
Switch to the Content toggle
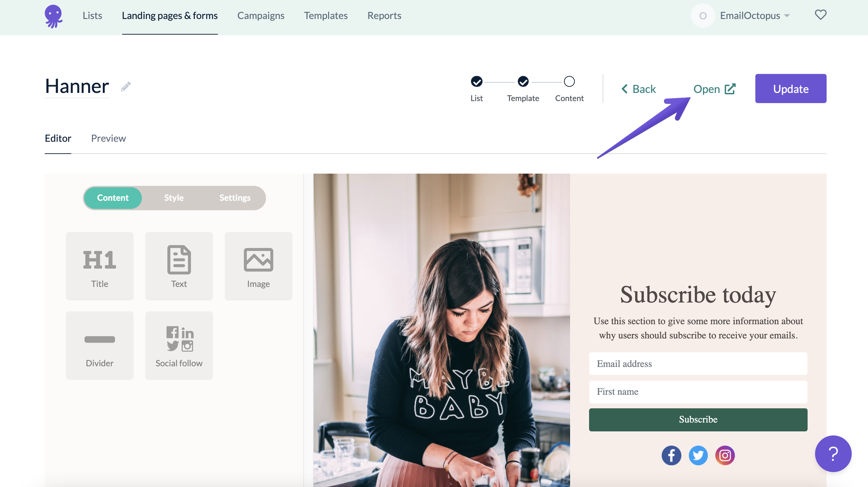[x=113, y=198]
